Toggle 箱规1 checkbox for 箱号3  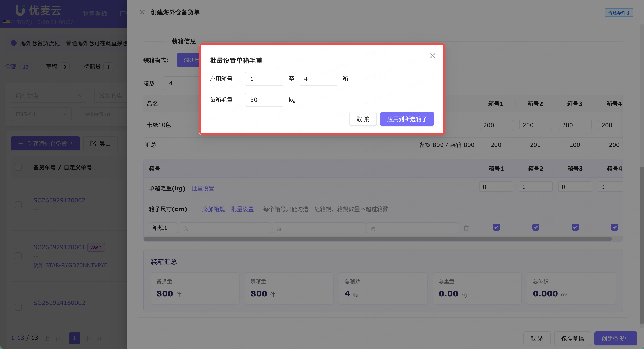coord(575,227)
